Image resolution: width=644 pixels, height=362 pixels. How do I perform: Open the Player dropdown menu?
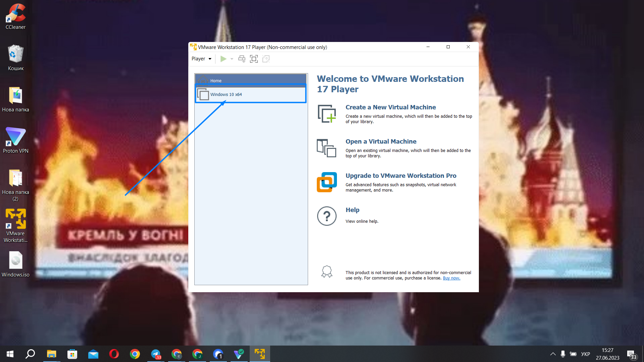[x=201, y=59]
